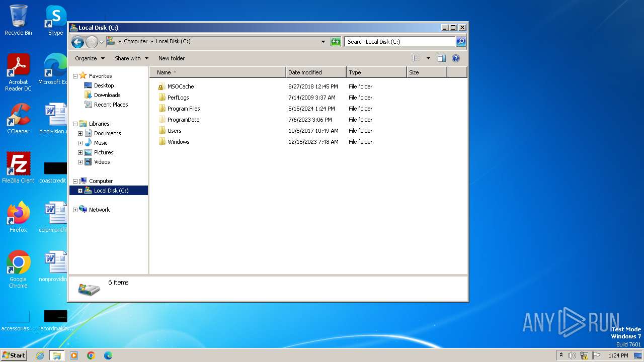Select Acrobat Reader DC desktop shortcut

pos(18,72)
